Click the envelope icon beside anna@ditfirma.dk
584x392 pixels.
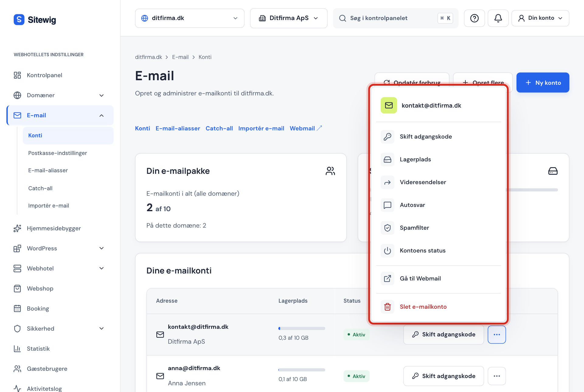tap(160, 376)
